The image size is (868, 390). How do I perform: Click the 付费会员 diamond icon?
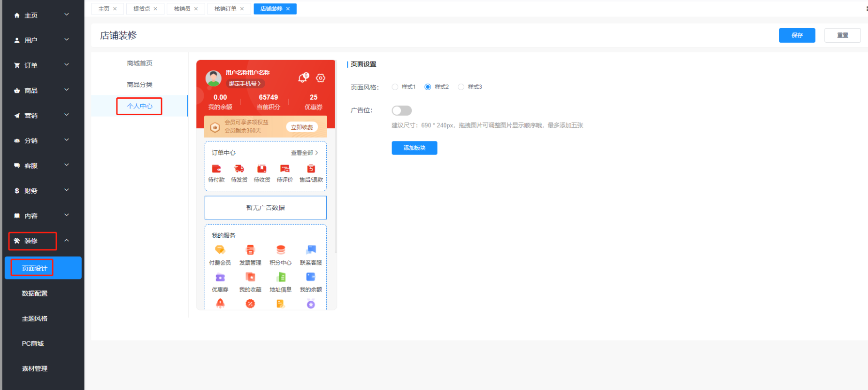220,250
